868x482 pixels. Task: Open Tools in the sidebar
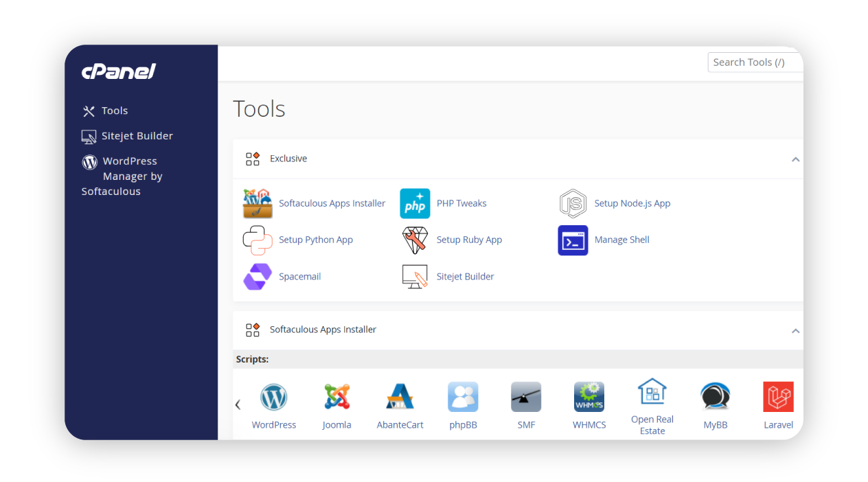pos(115,111)
